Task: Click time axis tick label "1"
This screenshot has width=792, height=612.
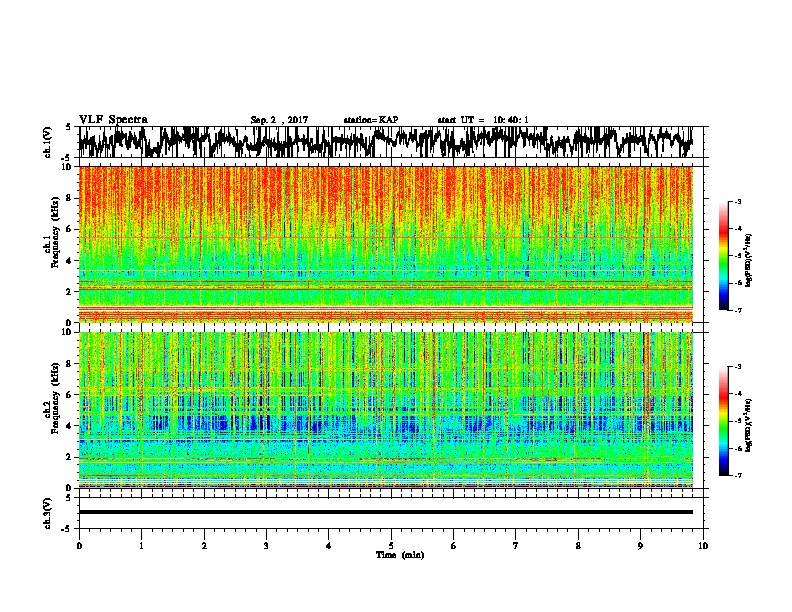Action: (141, 546)
